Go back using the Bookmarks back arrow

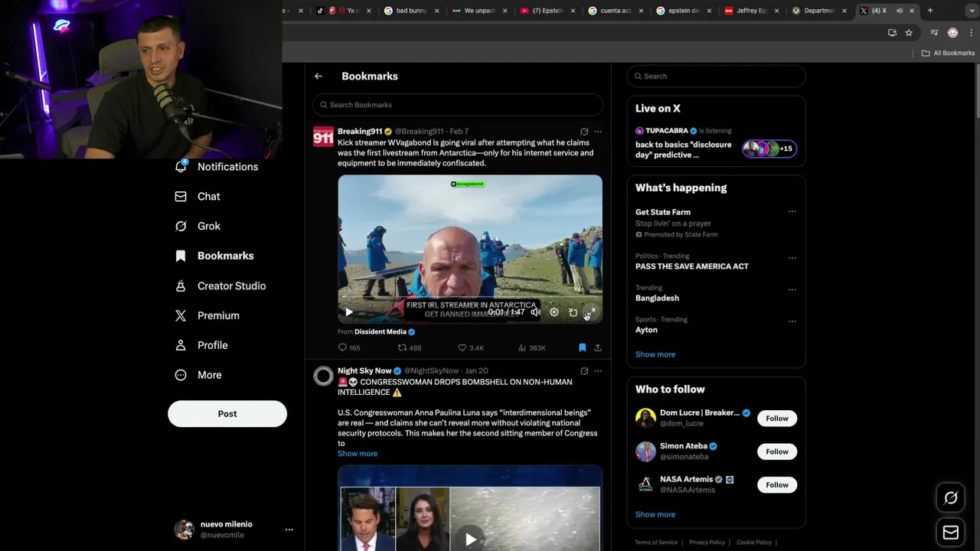[x=318, y=77]
